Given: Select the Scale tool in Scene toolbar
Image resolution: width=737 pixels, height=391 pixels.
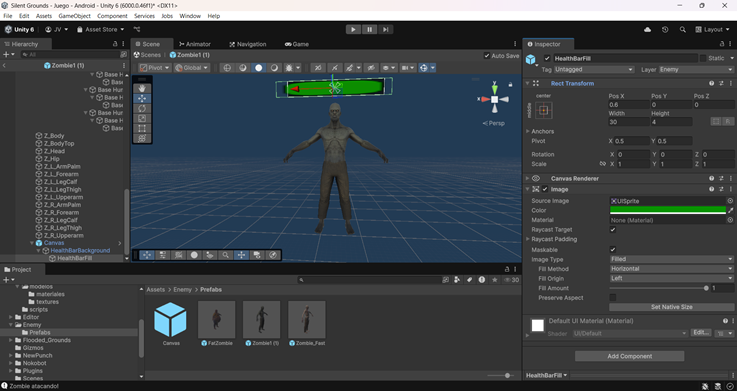Looking at the screenshot, I should (x=142, y=118).
